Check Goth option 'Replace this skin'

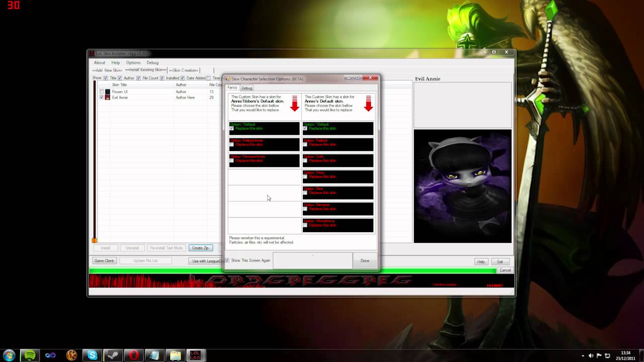pyautogui.click(x=305, y=160)
